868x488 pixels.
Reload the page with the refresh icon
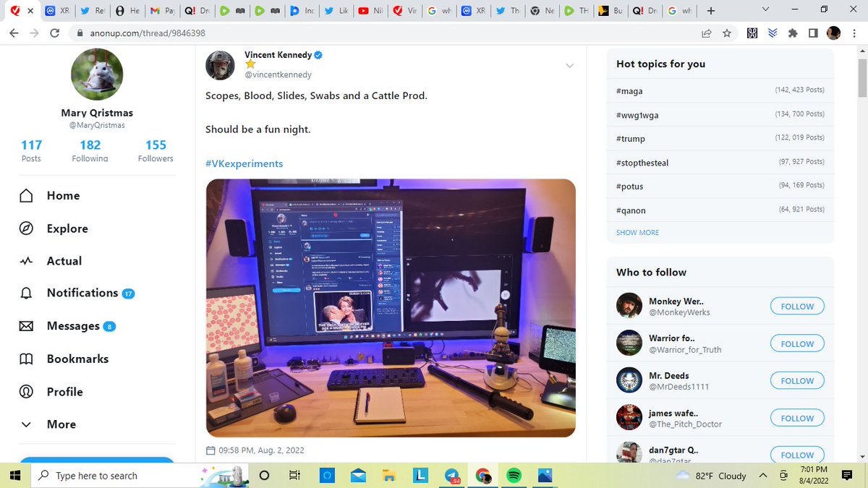coord(55,33)
